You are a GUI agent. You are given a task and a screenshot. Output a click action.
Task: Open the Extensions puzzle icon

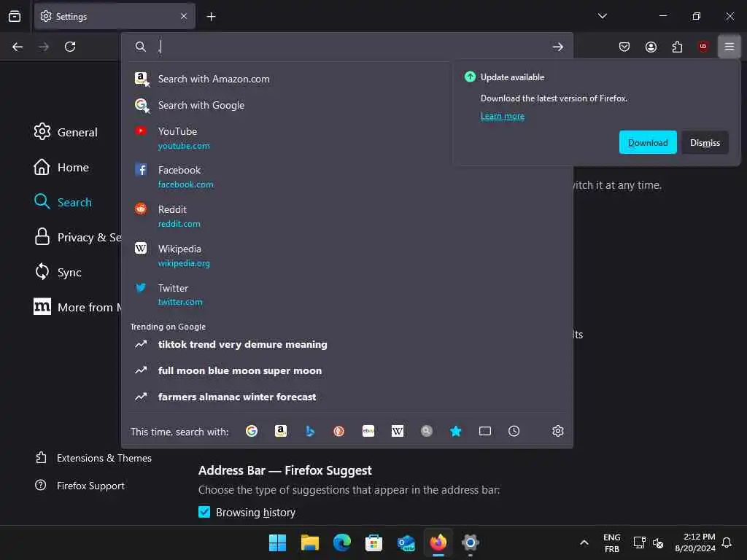677,47
